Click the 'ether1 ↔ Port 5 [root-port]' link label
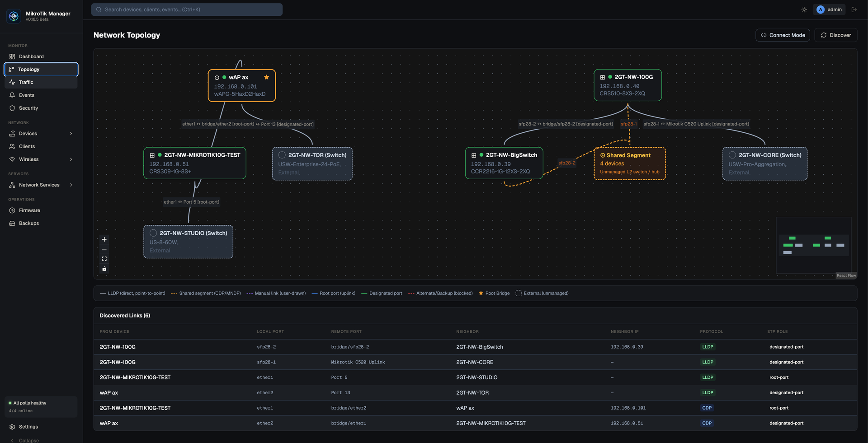This screenshot has width=868, height=443. click(192, 202)
